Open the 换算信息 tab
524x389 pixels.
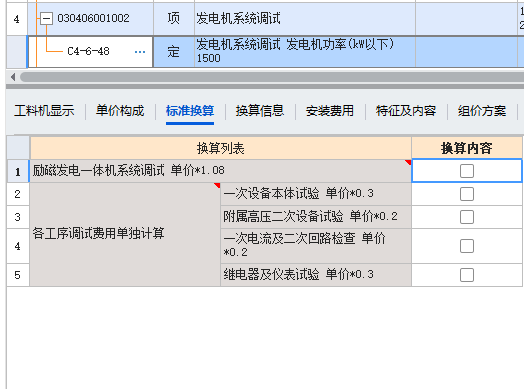260,111
